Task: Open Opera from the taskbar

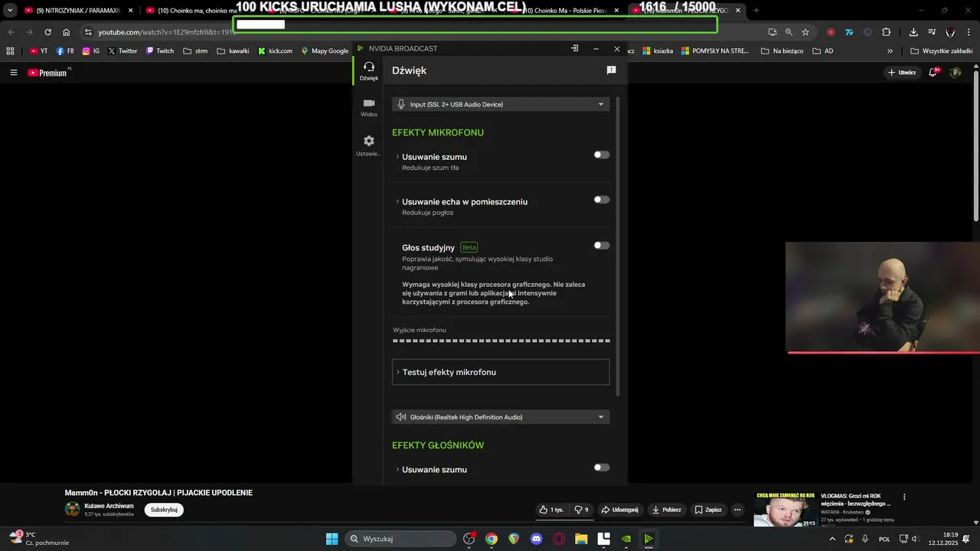Action: [x=559, y=539]
